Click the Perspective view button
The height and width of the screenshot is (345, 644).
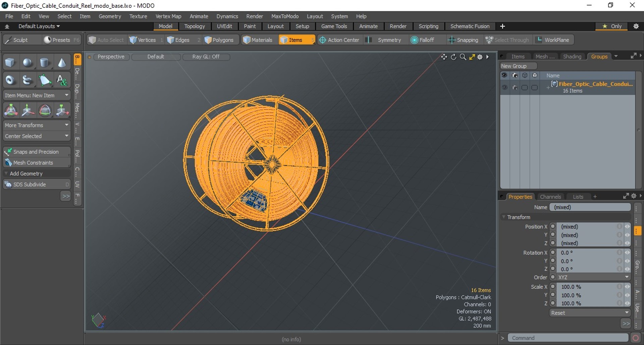[x=111, y=57]
